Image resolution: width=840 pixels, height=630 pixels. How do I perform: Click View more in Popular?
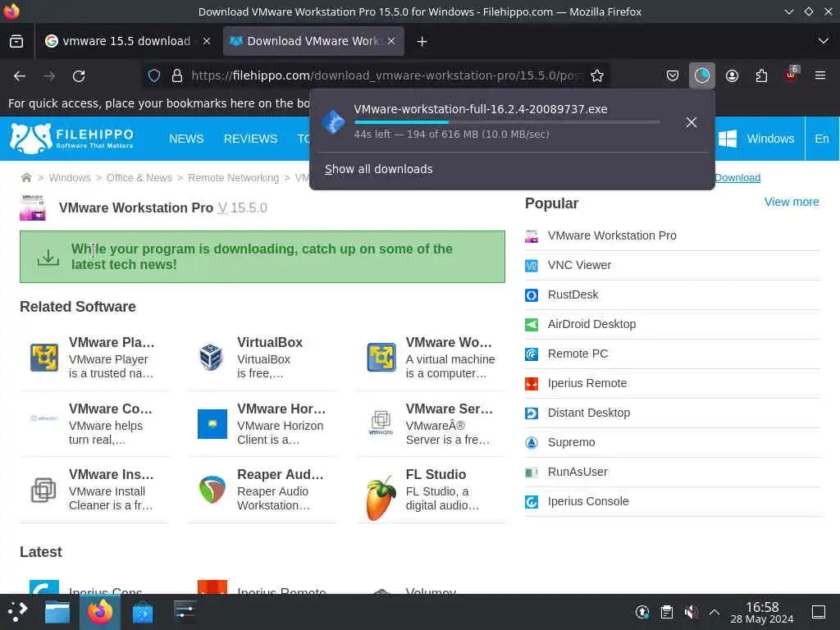tap(792, 202)
